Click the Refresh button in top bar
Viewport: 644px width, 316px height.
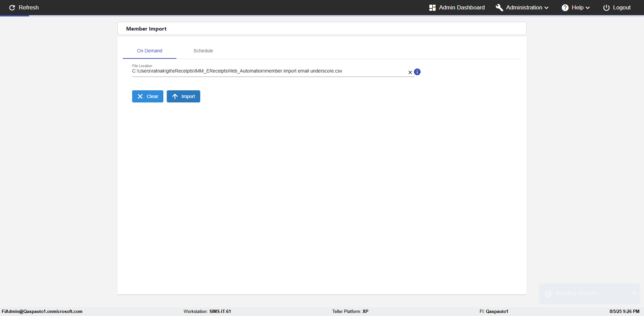coord(24,7)
